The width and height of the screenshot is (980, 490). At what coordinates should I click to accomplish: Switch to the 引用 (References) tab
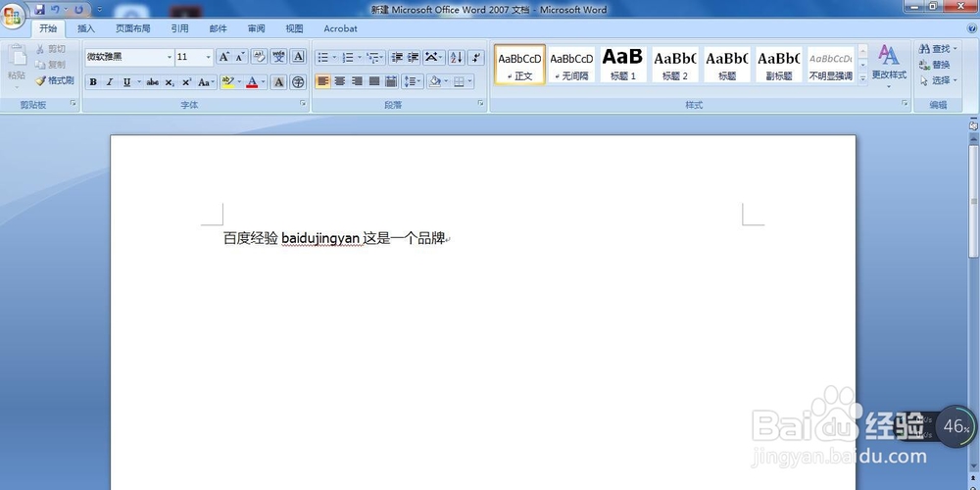tap(180, 28)
